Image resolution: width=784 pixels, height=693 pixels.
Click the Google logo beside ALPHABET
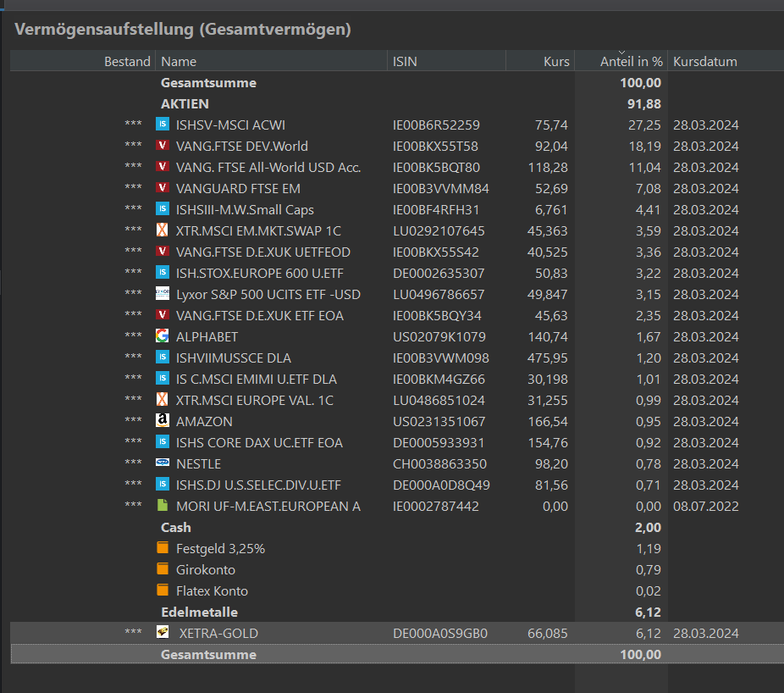point(163,335)
